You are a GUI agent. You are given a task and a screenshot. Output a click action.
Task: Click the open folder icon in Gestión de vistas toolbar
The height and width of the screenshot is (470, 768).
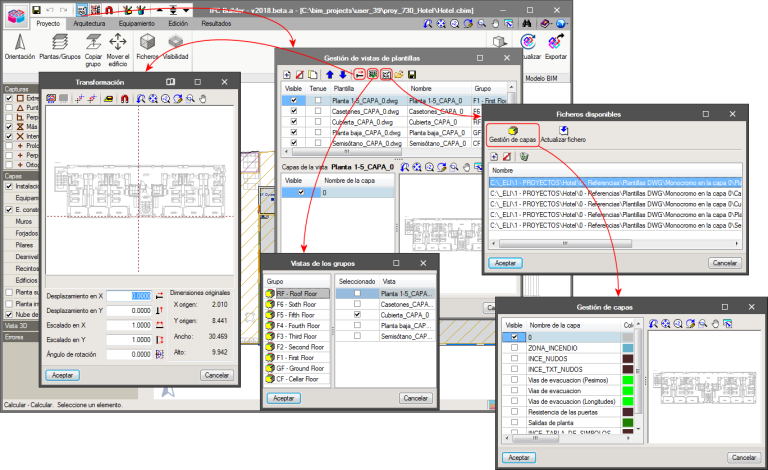(x=399, y=74)
